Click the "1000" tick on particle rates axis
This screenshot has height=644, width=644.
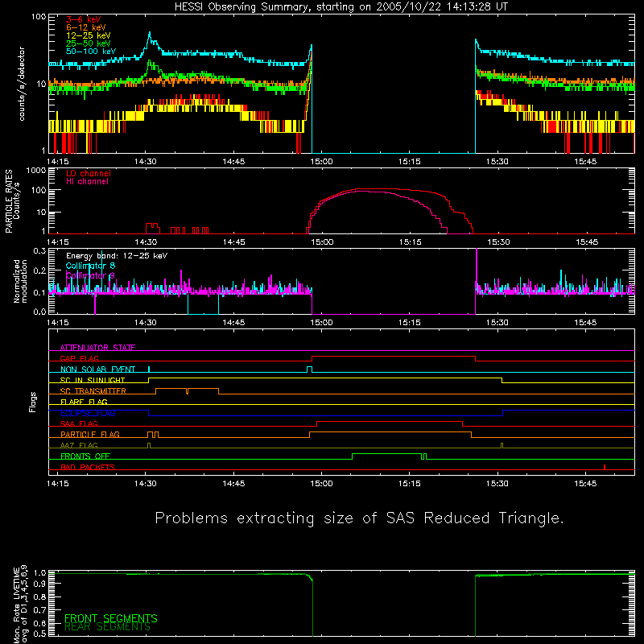(36, 171)
